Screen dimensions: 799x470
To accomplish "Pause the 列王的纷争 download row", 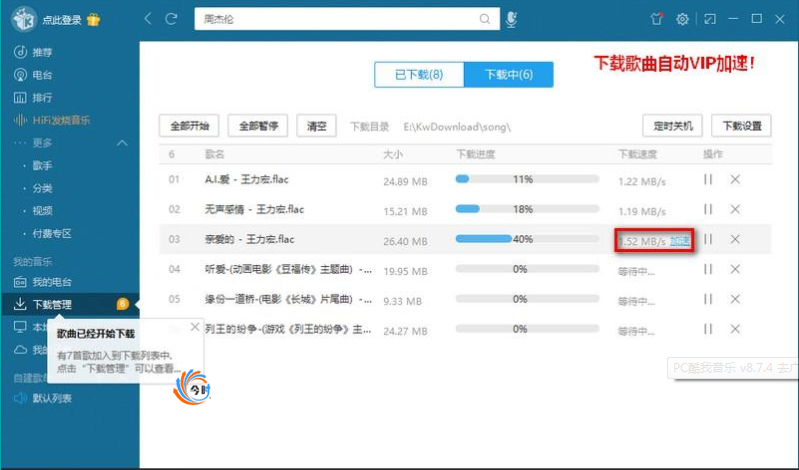I will [x=708, y=329].
